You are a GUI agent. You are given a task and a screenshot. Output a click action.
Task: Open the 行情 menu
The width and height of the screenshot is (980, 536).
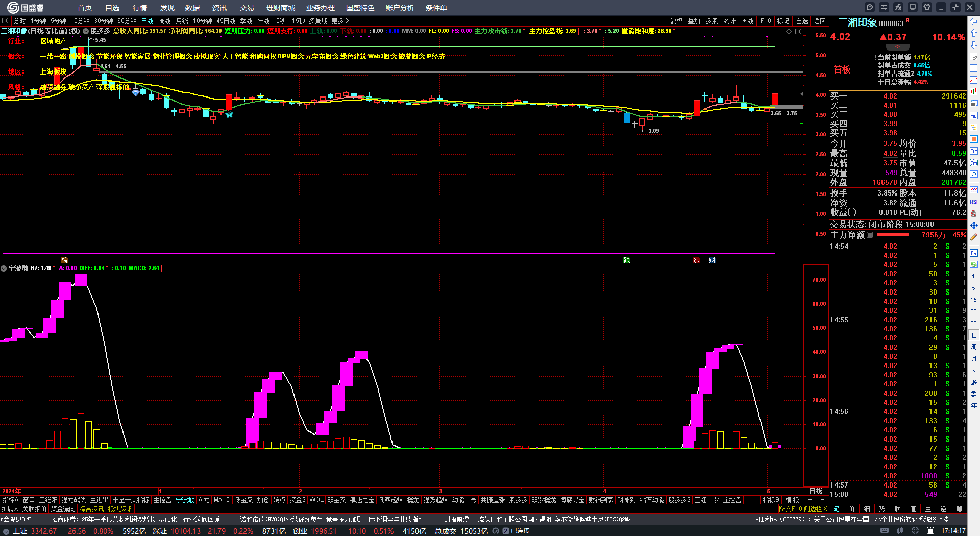tap(139, 8)
